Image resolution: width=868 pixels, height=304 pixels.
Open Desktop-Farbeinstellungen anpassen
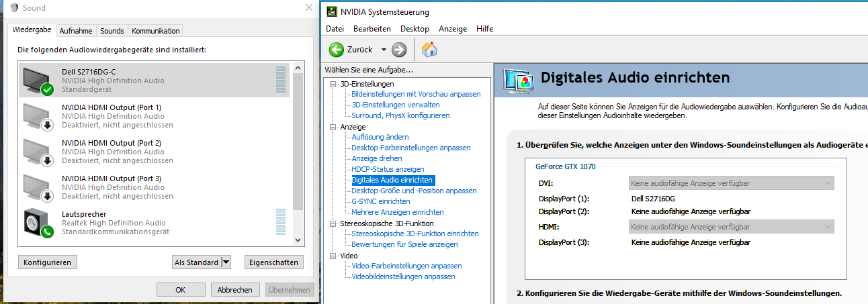pos(411,148)
